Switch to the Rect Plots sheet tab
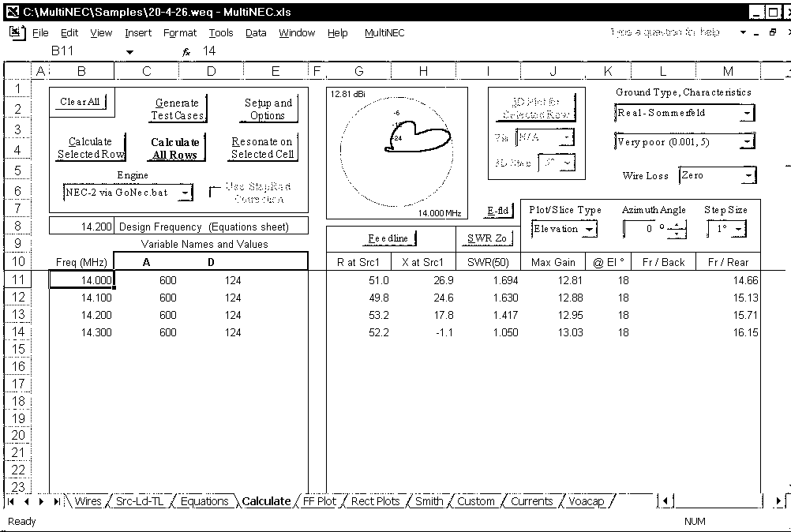791x532 pixels. coord(375,501)
